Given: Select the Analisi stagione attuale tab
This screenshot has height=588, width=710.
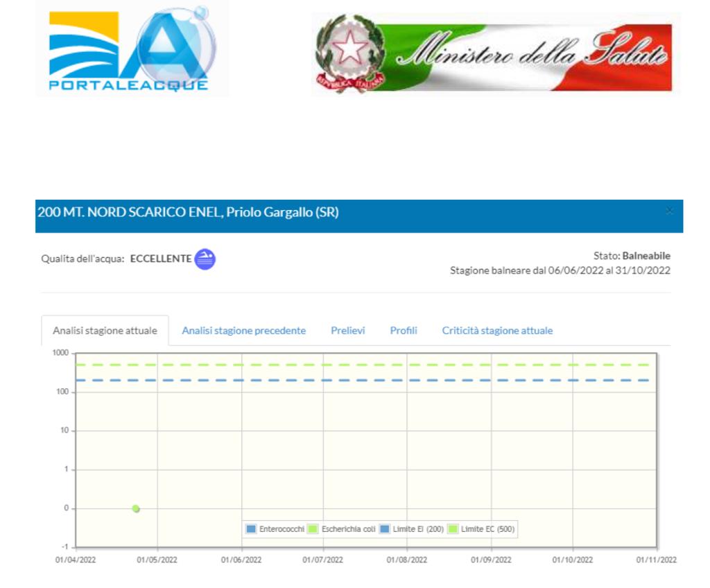Looking at the screenshot, I should tap(105, 331).
